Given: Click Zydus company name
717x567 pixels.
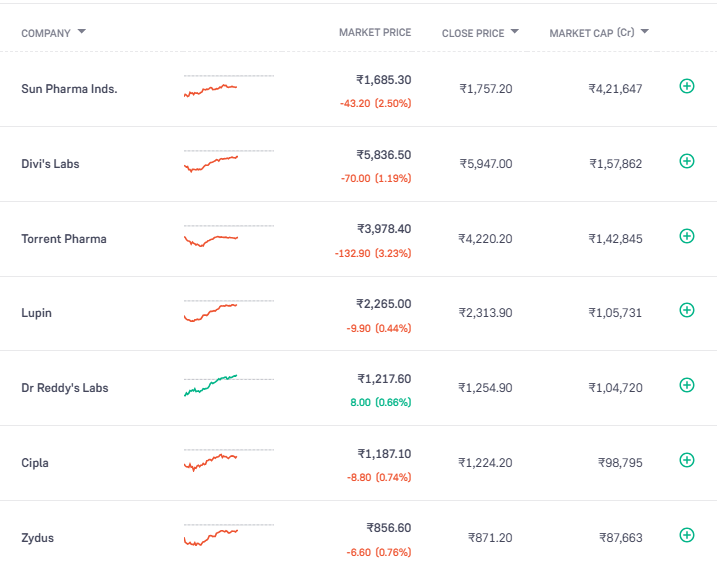Looking at the screenshot, I should click(x=38, y=538).
